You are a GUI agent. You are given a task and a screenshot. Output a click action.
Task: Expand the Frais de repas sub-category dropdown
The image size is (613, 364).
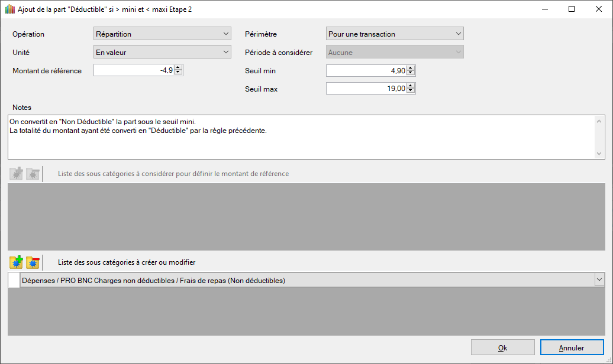click(599, 280)
